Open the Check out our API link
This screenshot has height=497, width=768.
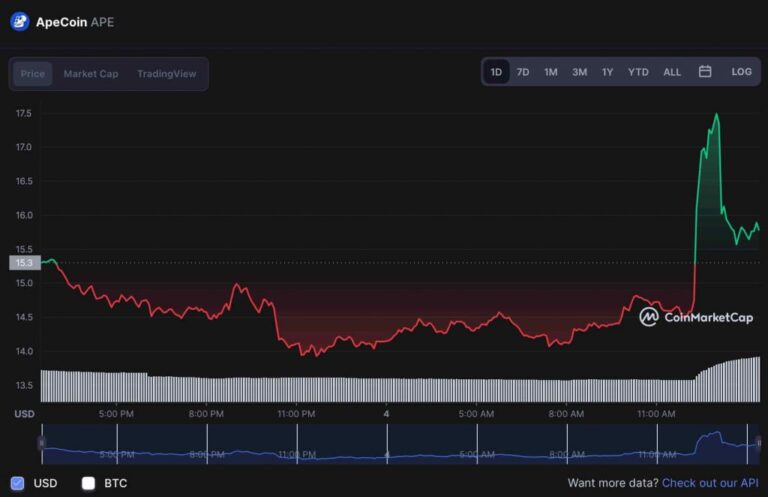coord(710,483)
